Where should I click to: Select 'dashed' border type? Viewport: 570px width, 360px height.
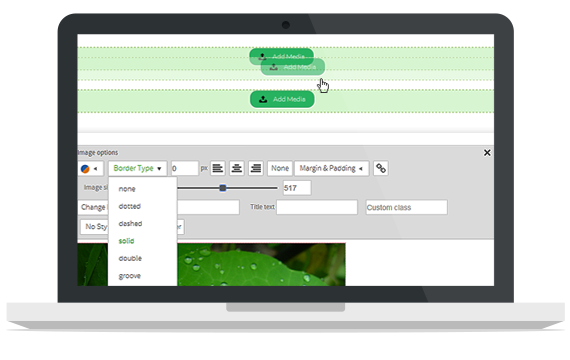pyautogui.click(x=130, y=224)
